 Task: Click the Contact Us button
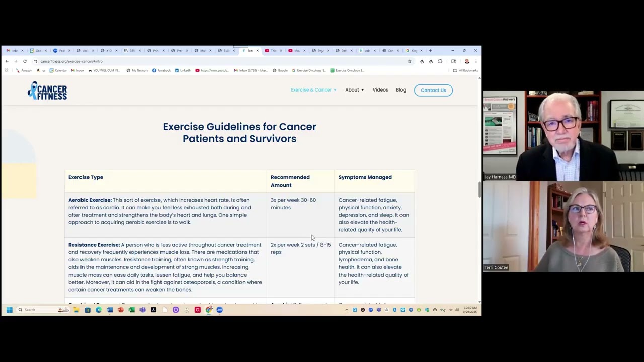(433, 90)
